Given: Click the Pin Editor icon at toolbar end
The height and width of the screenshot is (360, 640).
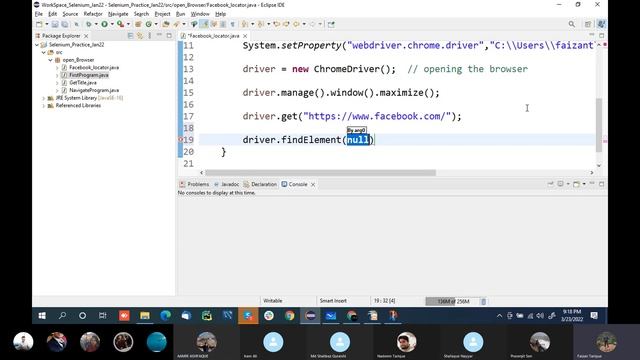Looking at the screenshot, I should pos(331,24).
